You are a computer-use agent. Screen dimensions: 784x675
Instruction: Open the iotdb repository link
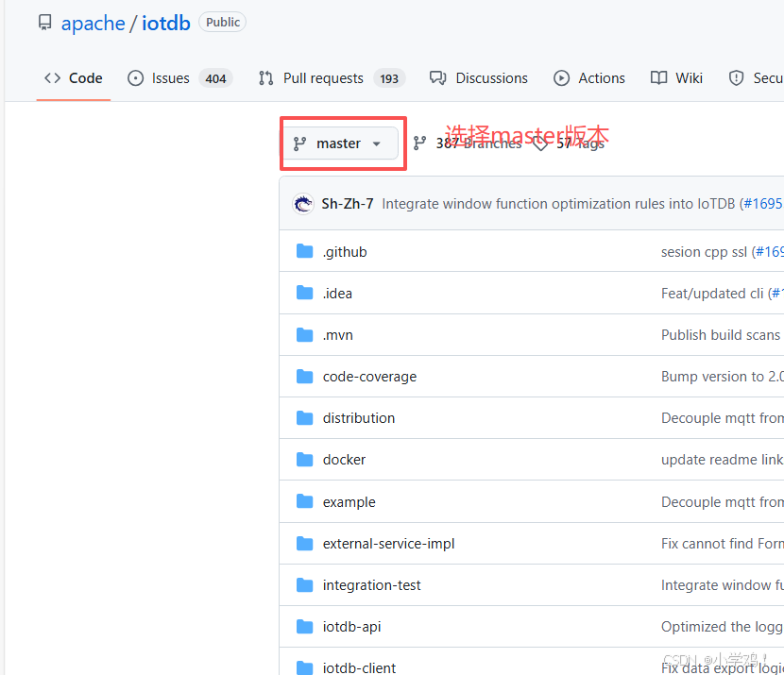[x=166, y=23]
